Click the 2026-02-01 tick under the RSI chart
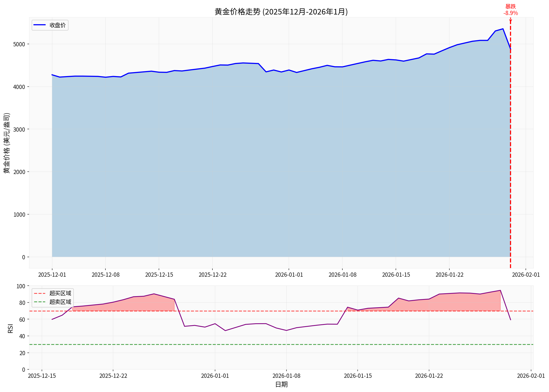The image size is (549, 392). tap(531, 376)
